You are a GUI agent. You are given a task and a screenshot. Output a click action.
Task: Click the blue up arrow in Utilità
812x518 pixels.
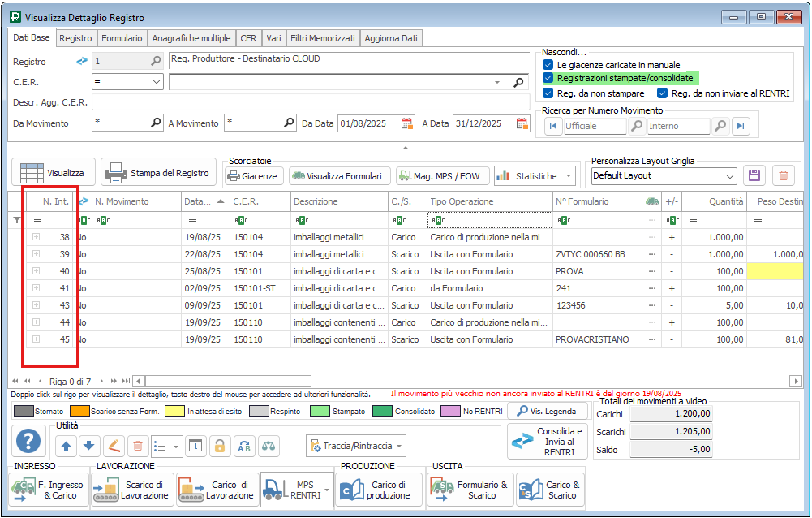pyautogui.click(x=67, y=445)
